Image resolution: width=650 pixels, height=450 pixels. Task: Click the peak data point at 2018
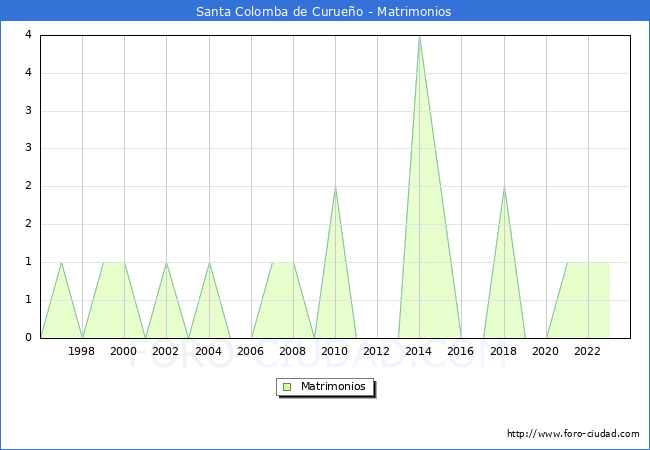tap(504, 187)
